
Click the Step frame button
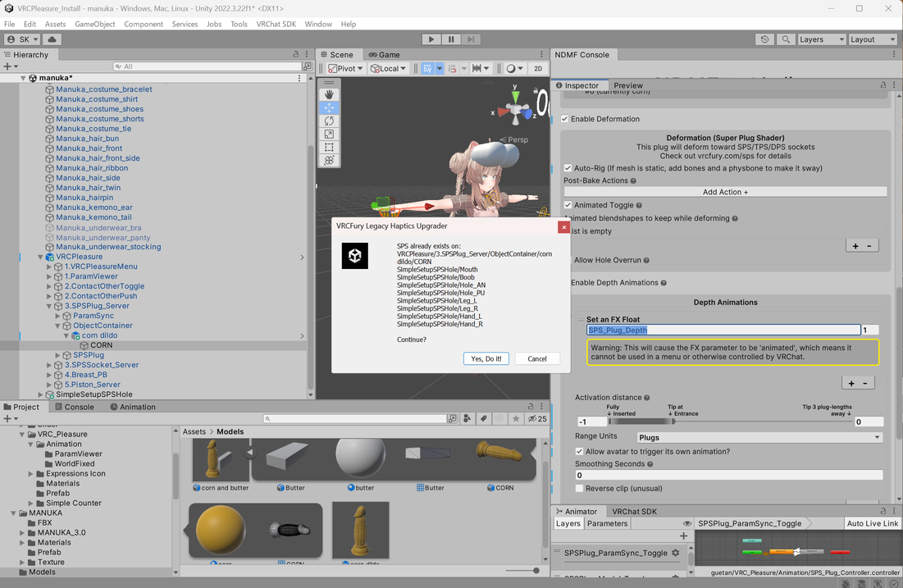(x=471, y=39)
